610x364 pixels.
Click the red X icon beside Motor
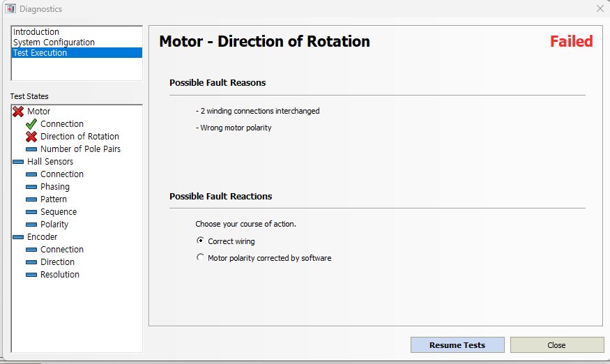click(18, 112)
